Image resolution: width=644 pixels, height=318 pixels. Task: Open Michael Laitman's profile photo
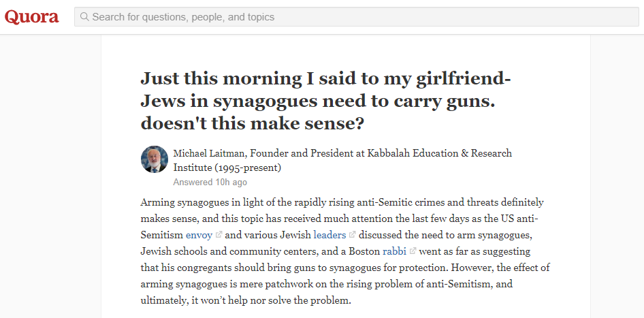pyautogui.click(x=155, y=159)
